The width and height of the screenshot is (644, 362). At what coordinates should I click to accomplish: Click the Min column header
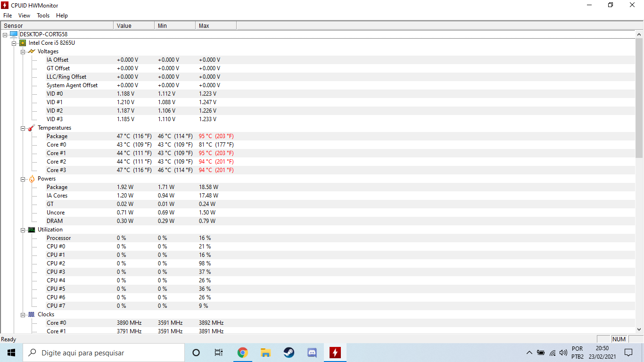tap(175, 25)
